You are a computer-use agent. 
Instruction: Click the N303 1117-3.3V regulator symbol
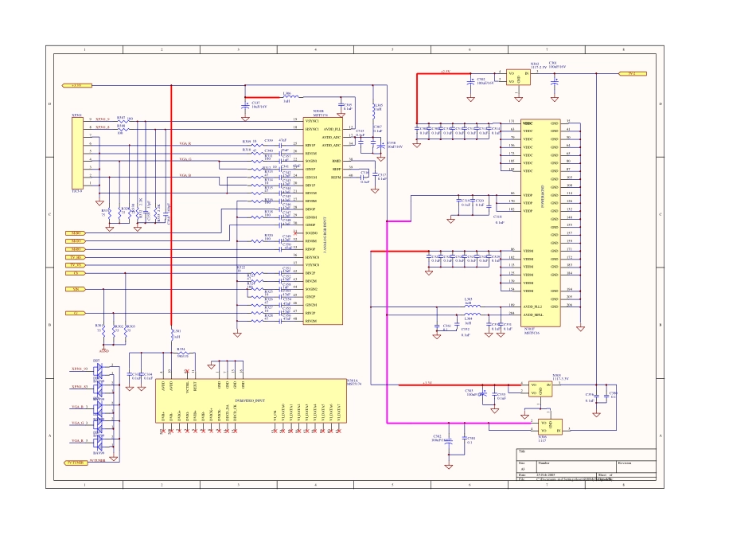coord(540,388)
